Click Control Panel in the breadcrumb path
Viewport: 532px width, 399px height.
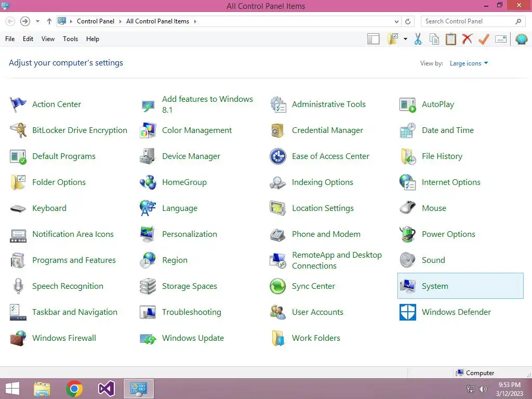coord(96,21)
